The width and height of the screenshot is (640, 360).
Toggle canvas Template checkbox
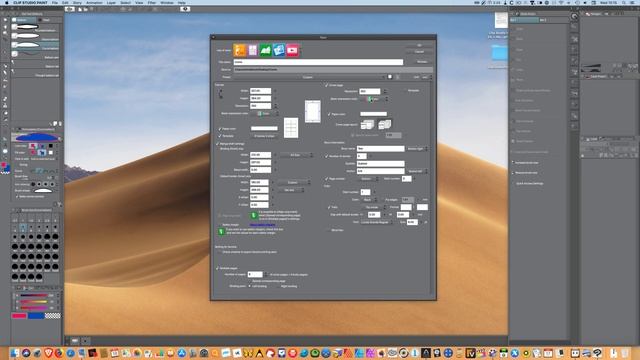220,136
